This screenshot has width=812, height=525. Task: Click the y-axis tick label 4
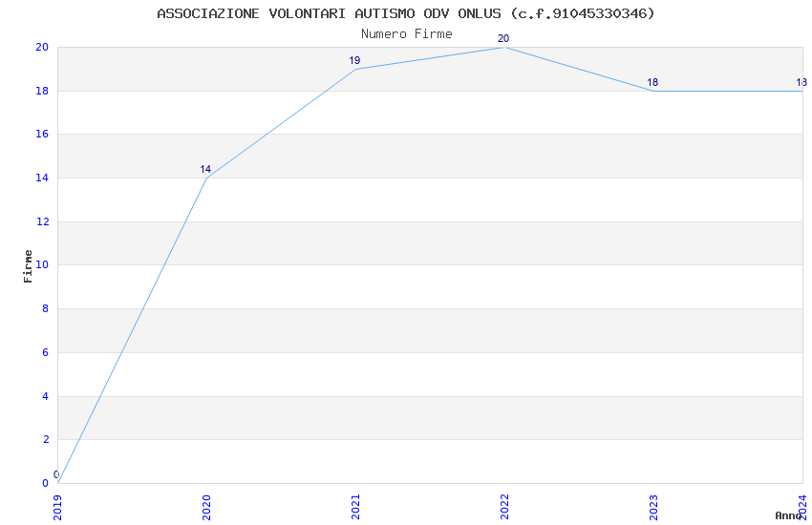tap(46, 397)
